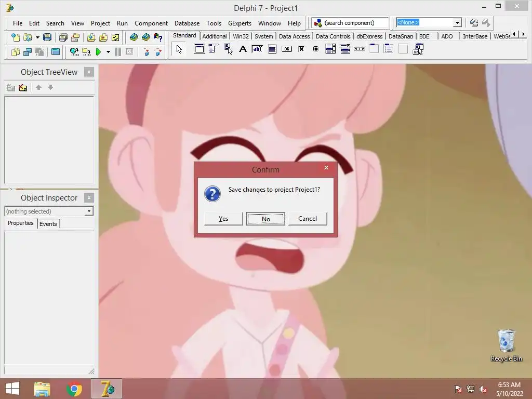Select the ActionList component icon
This screenshot has height=399, width=532.
418,49
